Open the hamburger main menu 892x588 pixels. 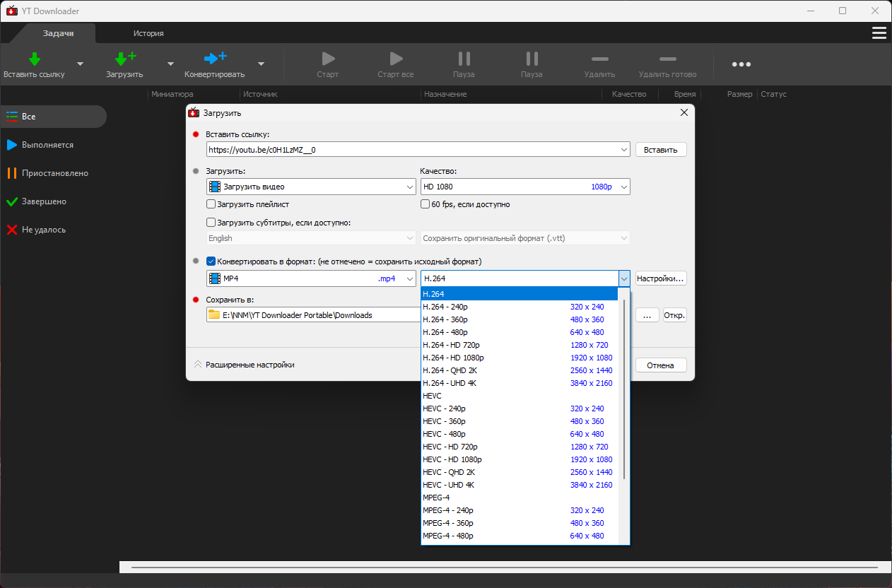(x=879, y=33)
